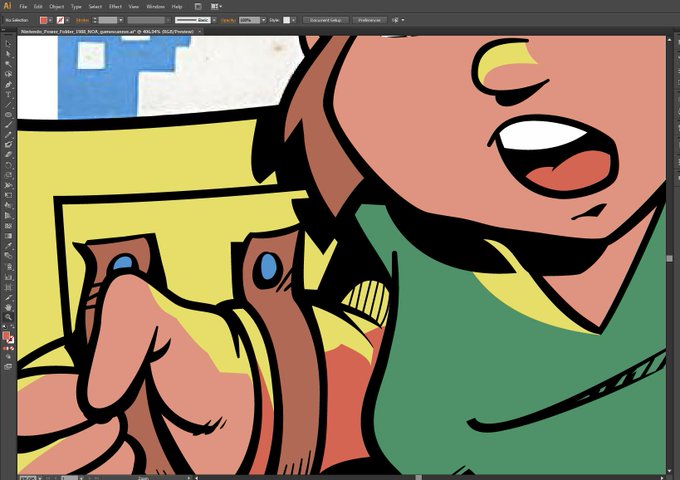Click the Opacity panel link
The height and width of the screenshot is (480, 680).
pyautogui.click(x=228, y=20)
